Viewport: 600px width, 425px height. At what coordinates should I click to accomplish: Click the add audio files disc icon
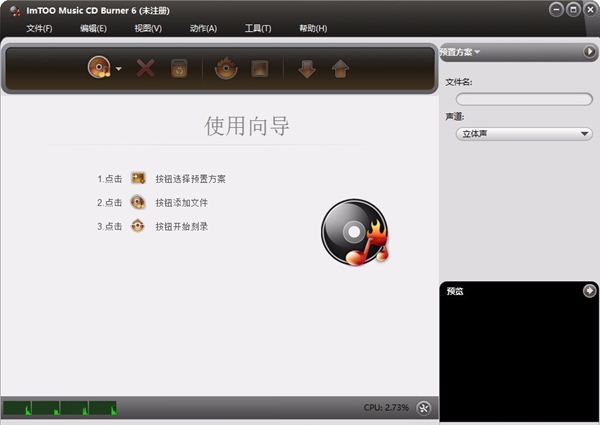(x=99, y=67)
